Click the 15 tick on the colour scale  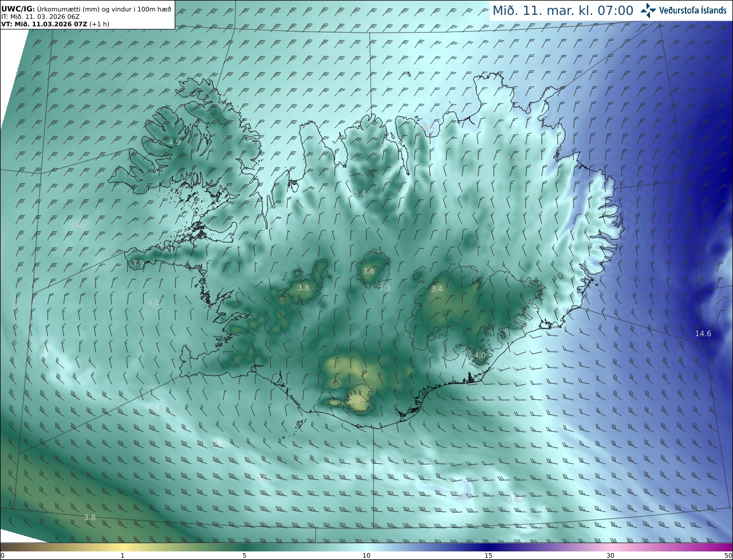(x=488, y=555)
